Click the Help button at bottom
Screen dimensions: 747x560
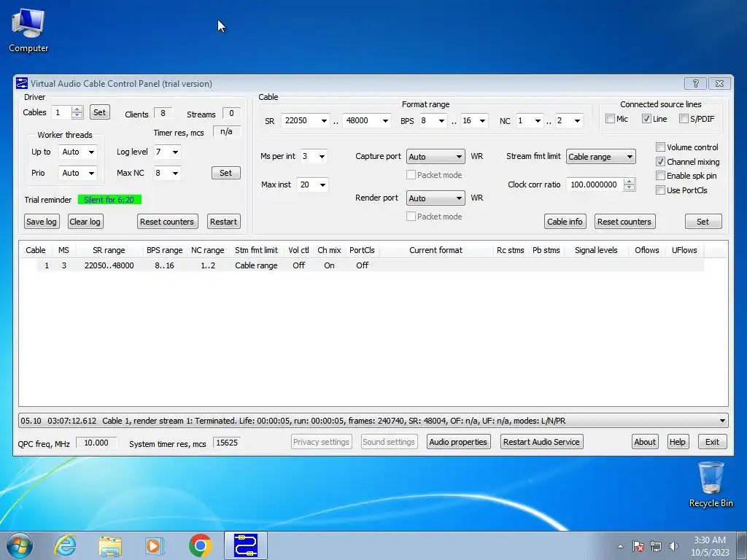678,442
